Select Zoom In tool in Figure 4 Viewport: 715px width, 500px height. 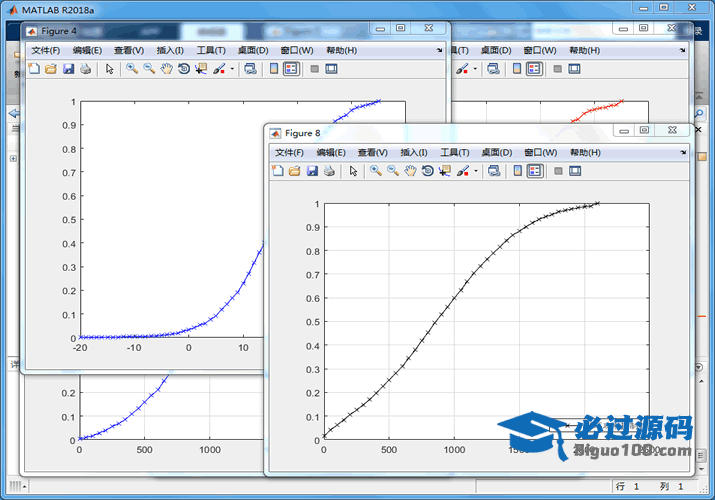(x=132, y=69)
